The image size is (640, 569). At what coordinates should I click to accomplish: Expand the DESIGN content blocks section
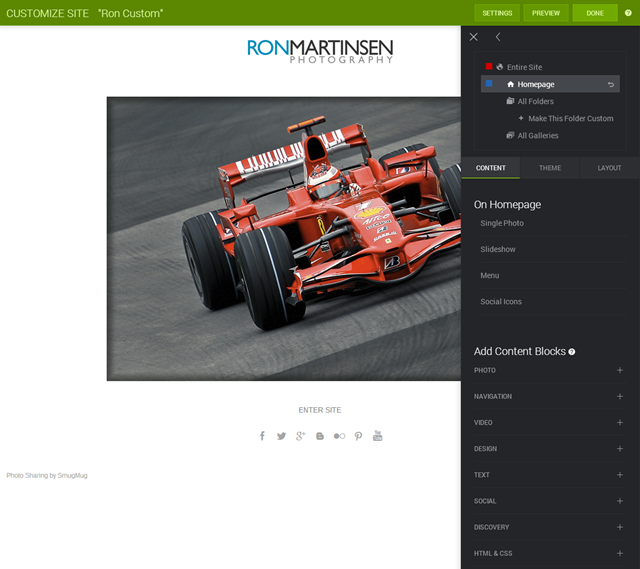548,449
